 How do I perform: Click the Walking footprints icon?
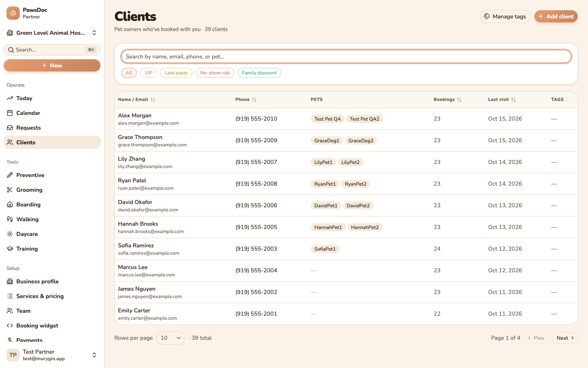click(x=10, y=219)
